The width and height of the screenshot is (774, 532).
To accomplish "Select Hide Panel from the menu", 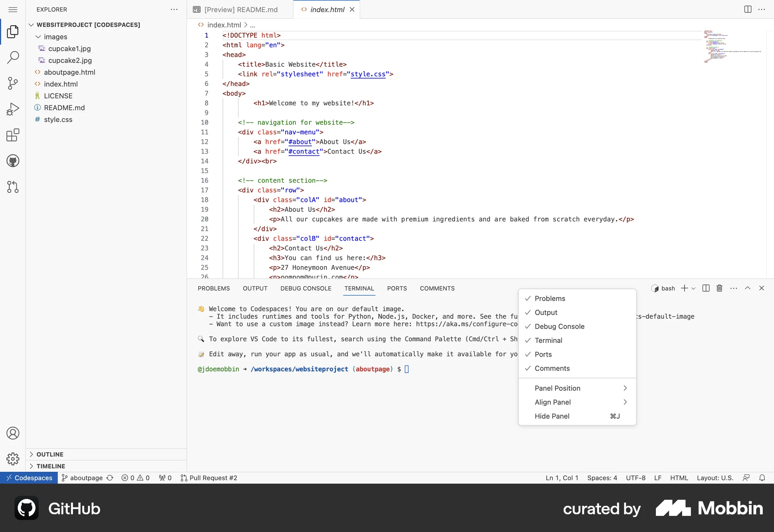I will pos(552,416).
